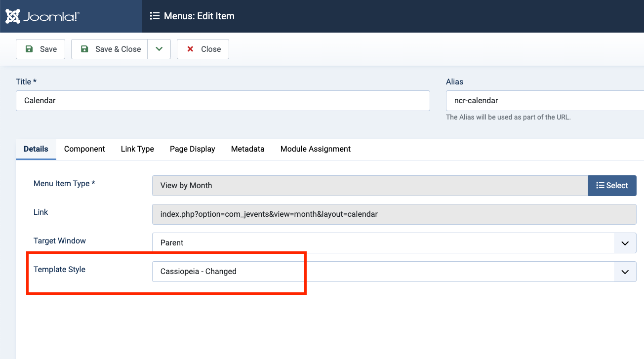Click the list icon beside Menus: Edit Item
Image resolution: width=644 pixels, height=359 pixels.
[155, 16]
